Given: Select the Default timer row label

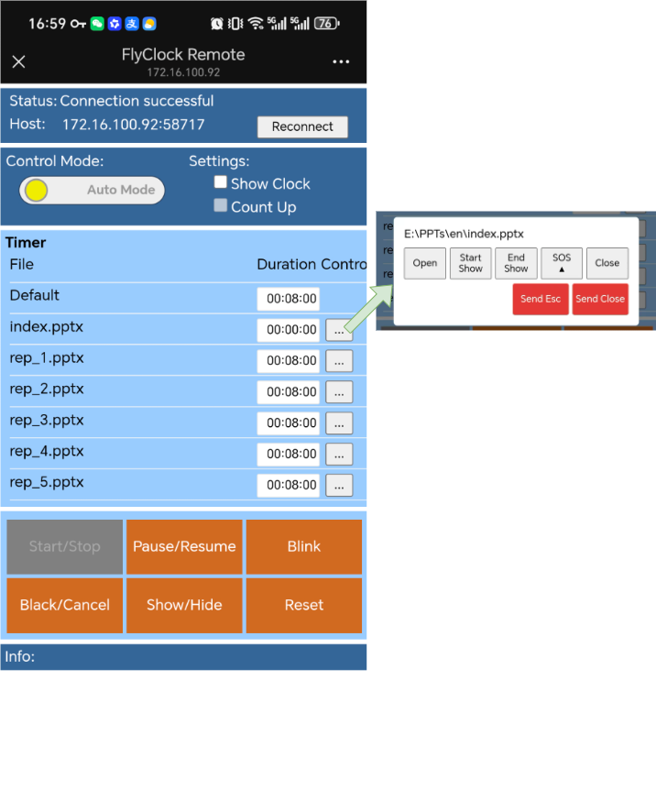Looking at the screenshot, I should pos(35,295).
